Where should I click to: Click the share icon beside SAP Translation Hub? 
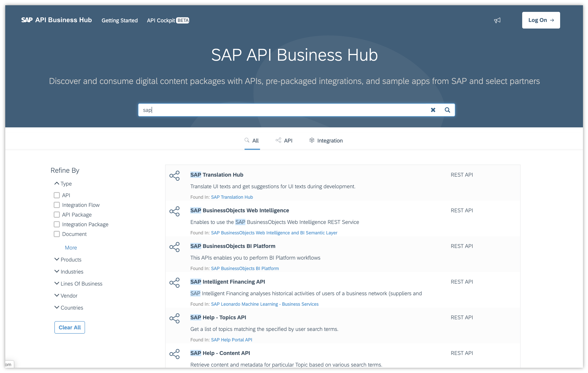pos(175,176)
